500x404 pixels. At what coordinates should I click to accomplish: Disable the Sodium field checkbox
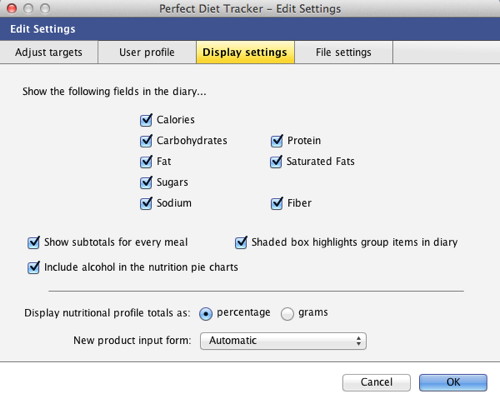[x=146, y=203]
